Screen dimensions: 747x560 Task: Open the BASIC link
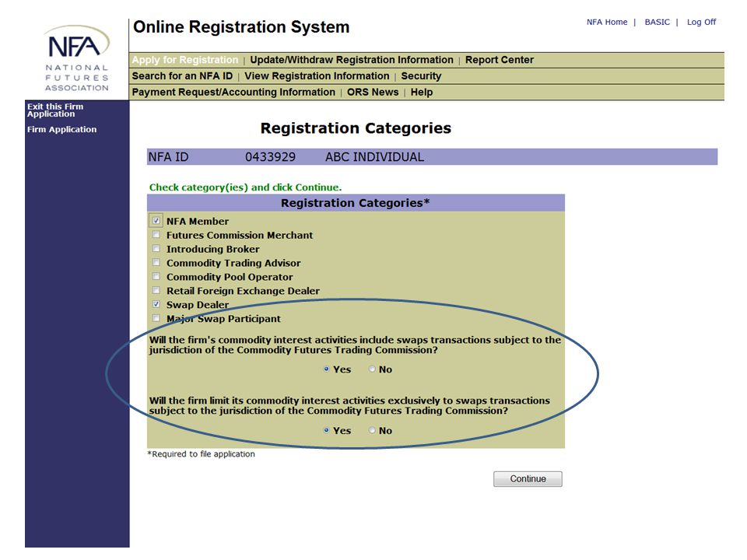[657, 22]
